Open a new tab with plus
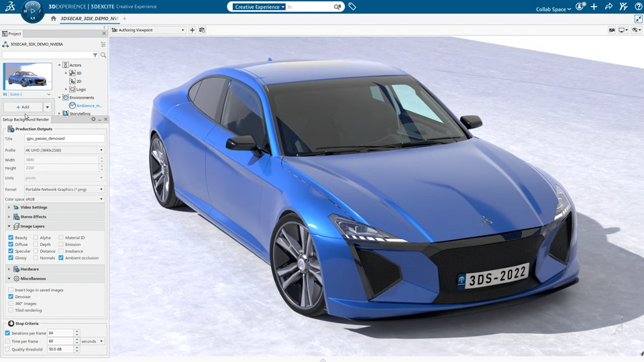 coord(125,19)
